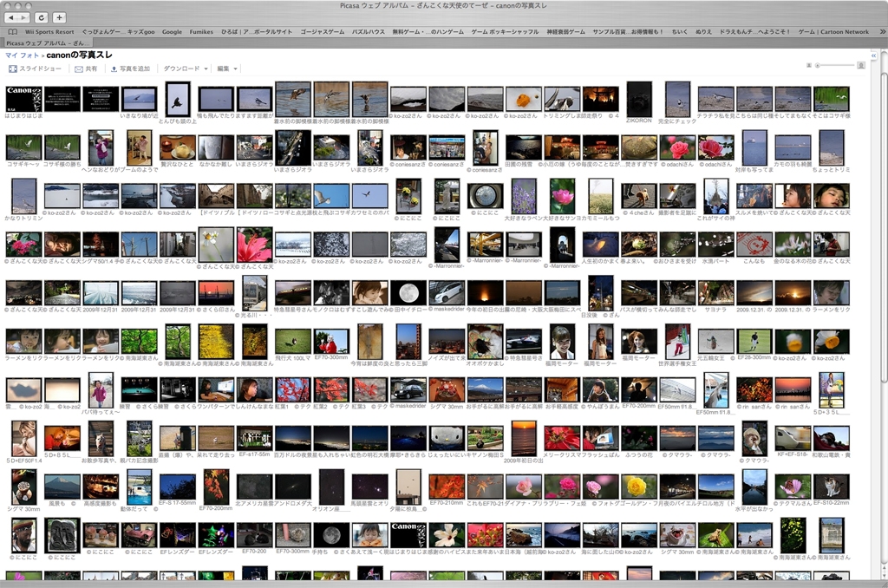Click add photos (写真を追加) upload button

[x=130, y=69]
